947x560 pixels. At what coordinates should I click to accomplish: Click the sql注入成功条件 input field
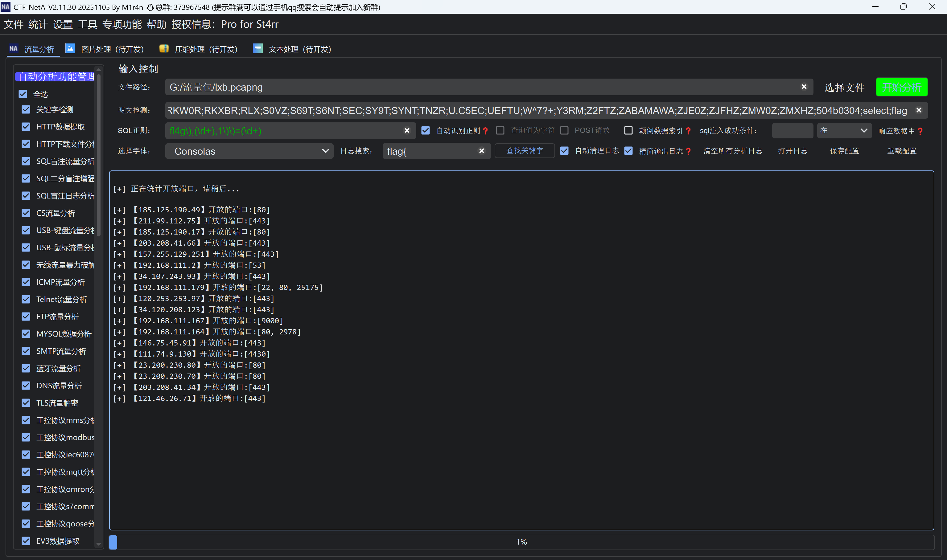click(792, 131)
